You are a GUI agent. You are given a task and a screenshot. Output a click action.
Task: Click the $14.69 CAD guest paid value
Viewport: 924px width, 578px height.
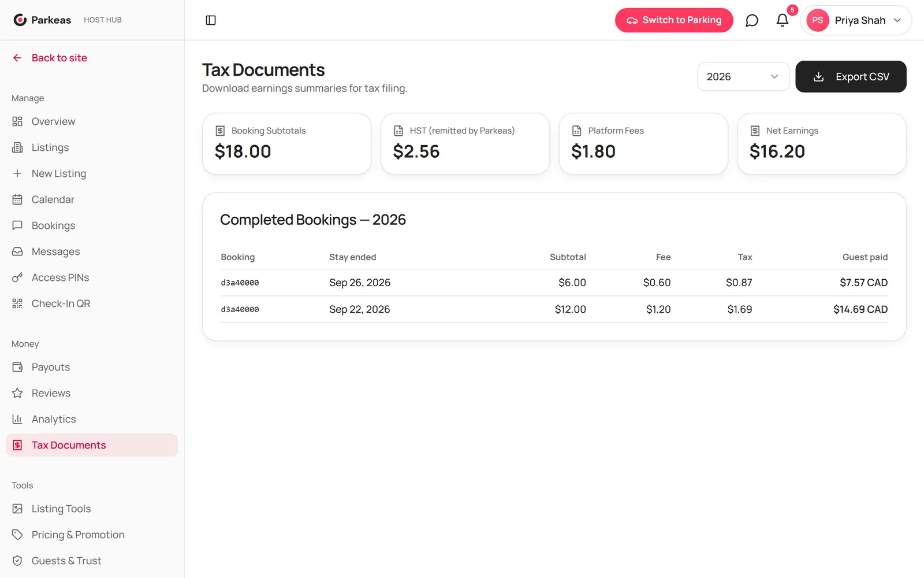pyautogui.click(x=860, y=309)
